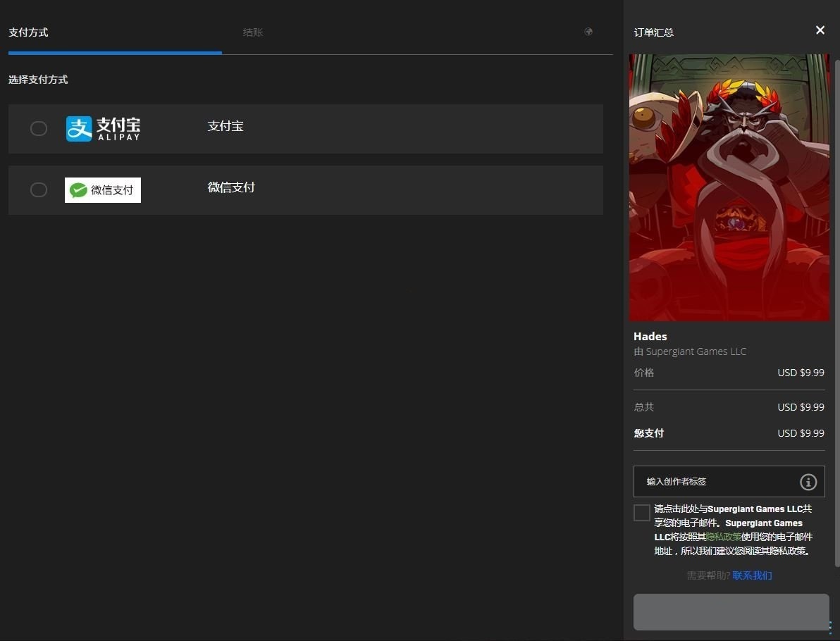Screen dimensions: 840x641
Task: Click the Hades game title text
Action: click(x=650, y=336)
